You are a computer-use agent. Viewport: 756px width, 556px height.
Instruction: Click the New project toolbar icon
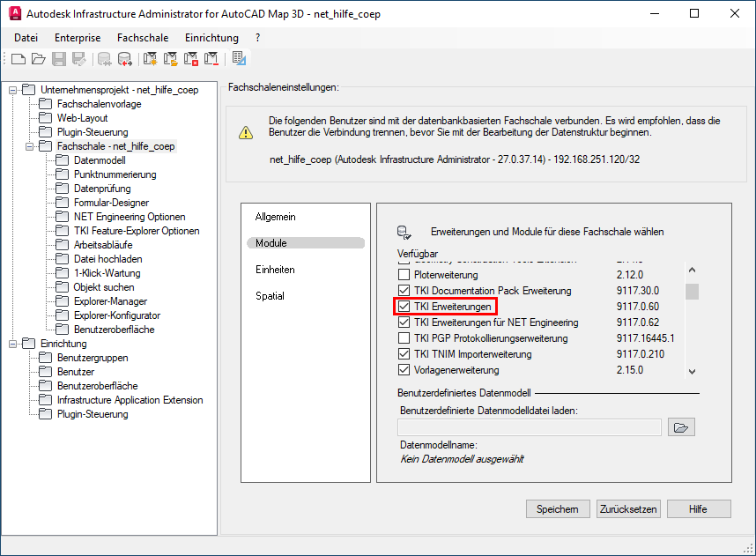point(19,59)
